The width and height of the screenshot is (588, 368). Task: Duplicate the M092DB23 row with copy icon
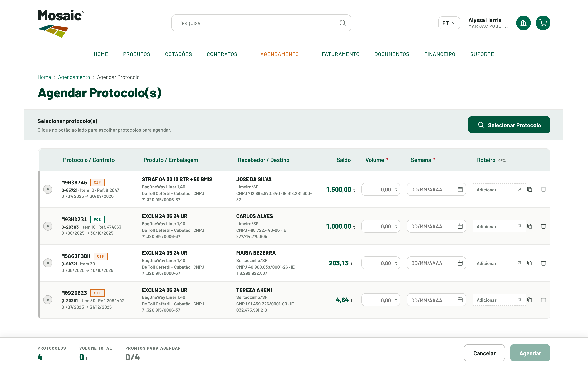click(530, 300)
